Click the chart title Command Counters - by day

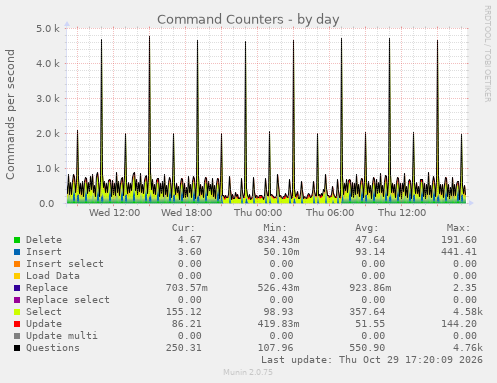coord(248,20)
